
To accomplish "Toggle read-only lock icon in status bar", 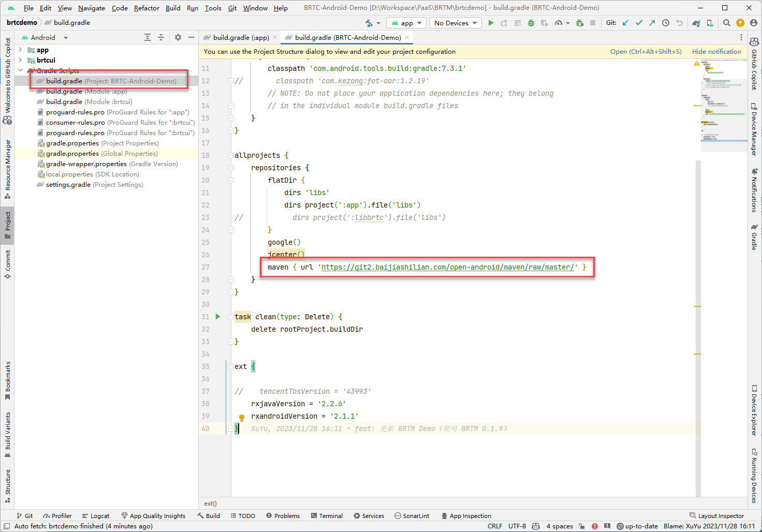I will point(582,526).
